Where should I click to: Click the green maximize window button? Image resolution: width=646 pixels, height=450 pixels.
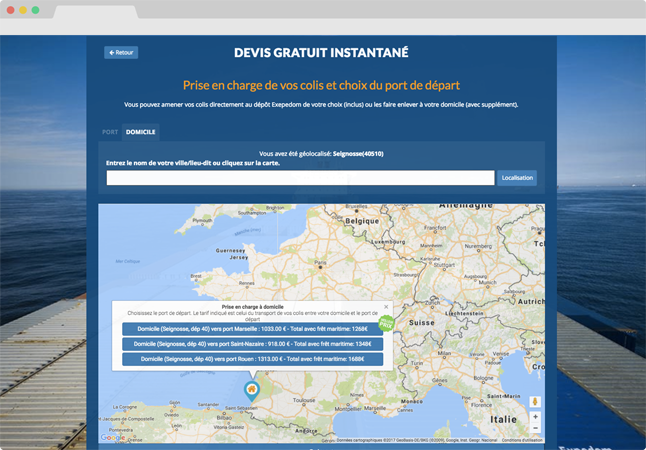tap(35, 10)
